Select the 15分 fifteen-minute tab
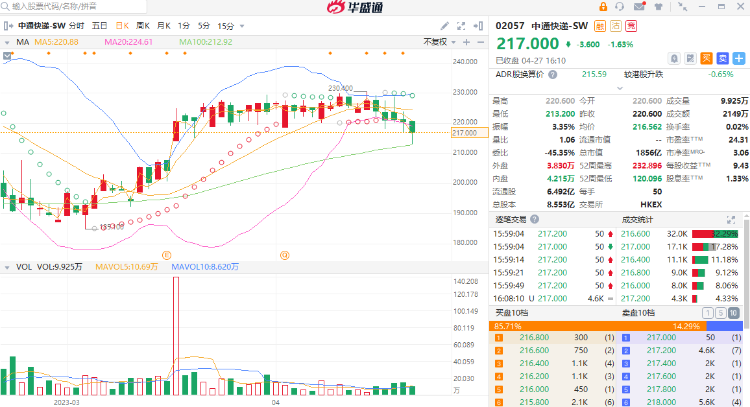 (225, 26)
